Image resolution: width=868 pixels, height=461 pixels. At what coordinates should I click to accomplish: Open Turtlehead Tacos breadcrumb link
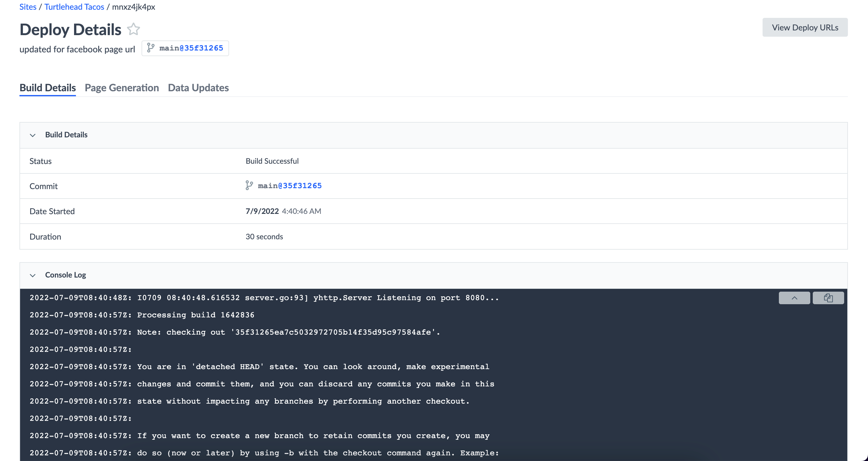click(74, 7)
